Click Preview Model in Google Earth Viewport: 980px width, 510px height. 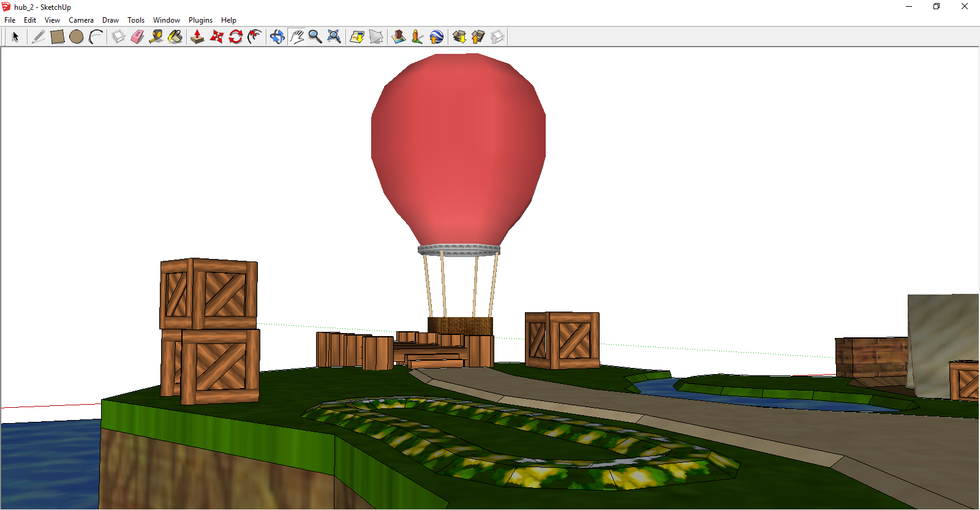coord(437,37)
